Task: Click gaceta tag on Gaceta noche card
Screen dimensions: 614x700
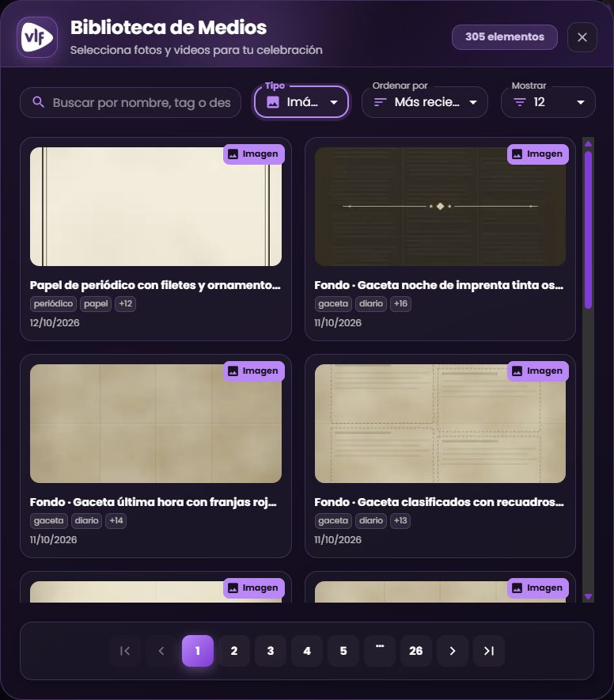Action: pyautogui.click(x=333, y=303)
